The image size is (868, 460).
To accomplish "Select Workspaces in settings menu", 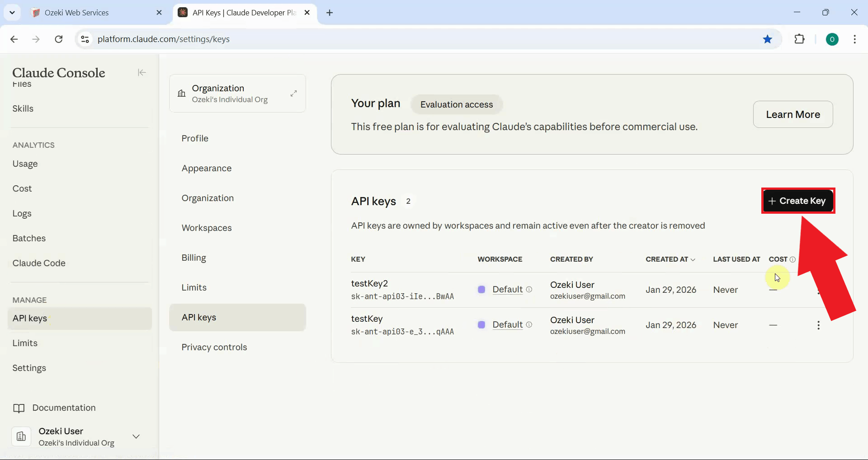I will 207,228.
